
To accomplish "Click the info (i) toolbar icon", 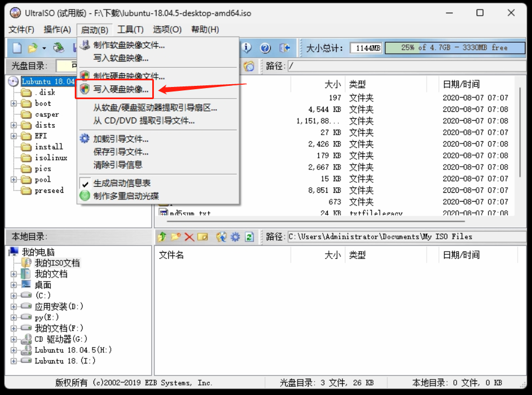I will point(246,48).
